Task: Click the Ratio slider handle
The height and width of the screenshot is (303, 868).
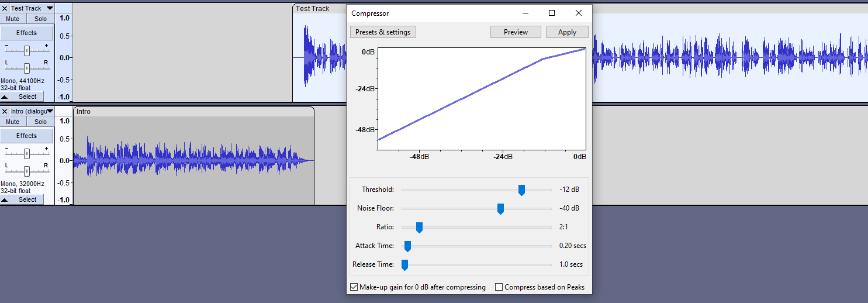Action: pos(419,228)
